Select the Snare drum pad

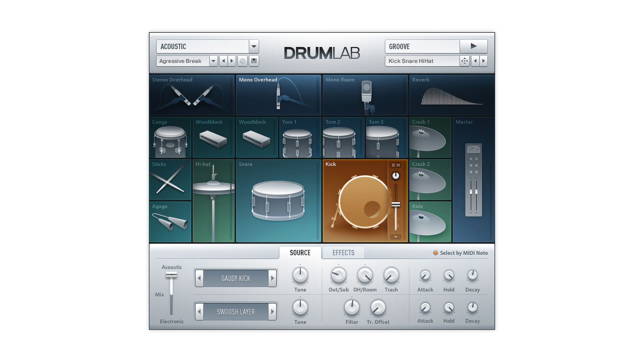278,201
